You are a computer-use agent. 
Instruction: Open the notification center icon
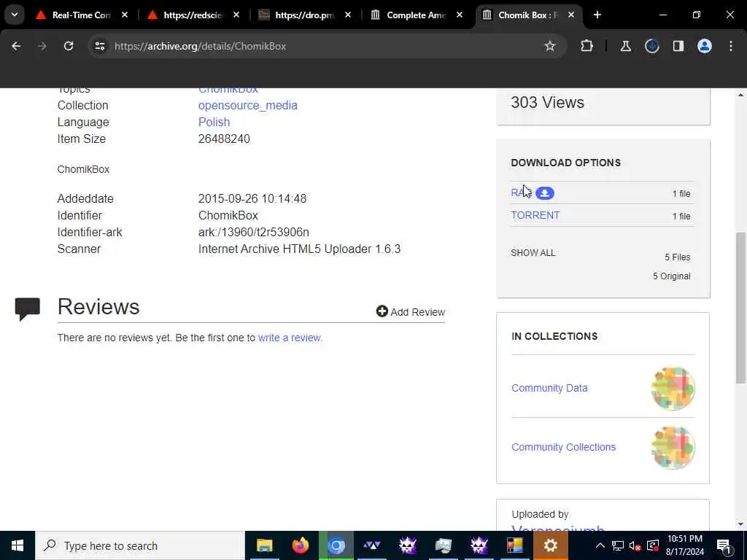coord(723,545)
